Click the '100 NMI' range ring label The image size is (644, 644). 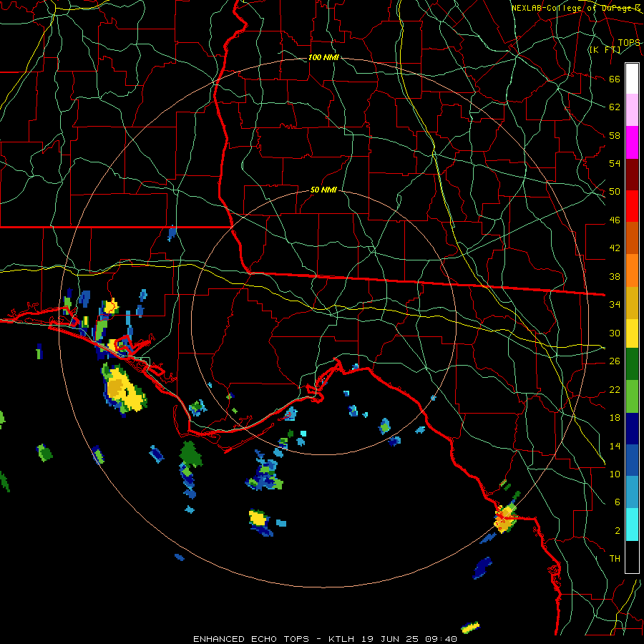[x=323, y=57]
